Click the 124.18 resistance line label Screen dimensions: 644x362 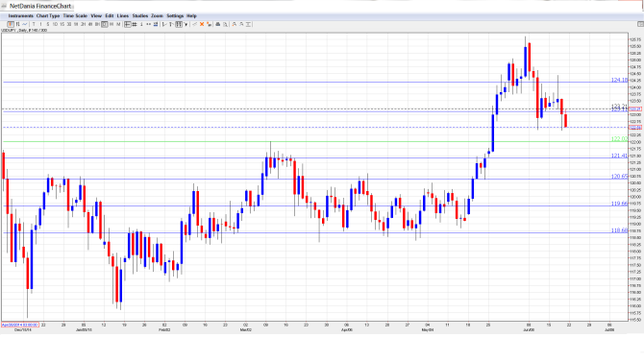point(619,80)
